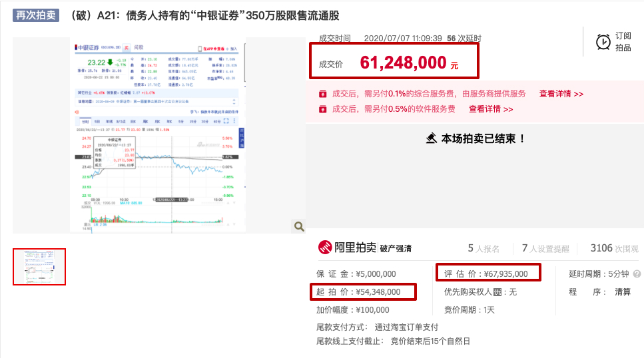Click the auction title 中银证券350万股限售流通股
The image size is (644, 358).
(205, 15)
